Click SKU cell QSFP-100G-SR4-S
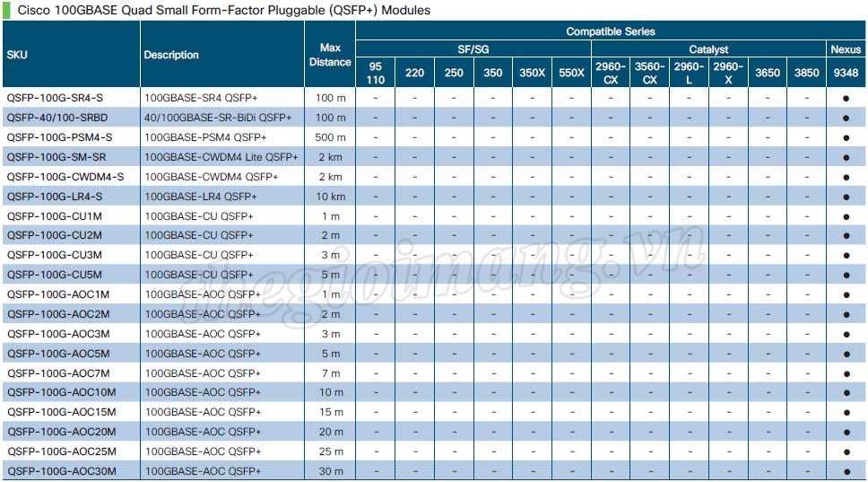The height and width of the screenshot is (482, 868). [55, 98]
